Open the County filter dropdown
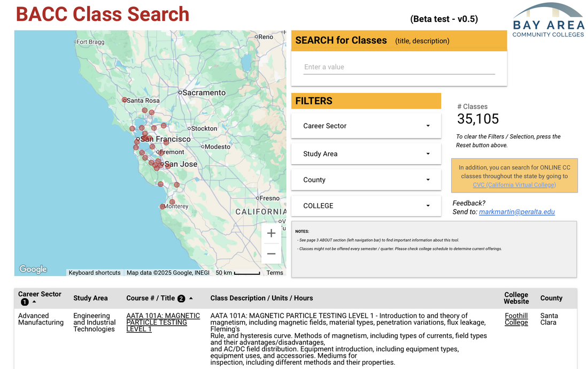Screen dimensions: 588x369 [x=366, y=180]
